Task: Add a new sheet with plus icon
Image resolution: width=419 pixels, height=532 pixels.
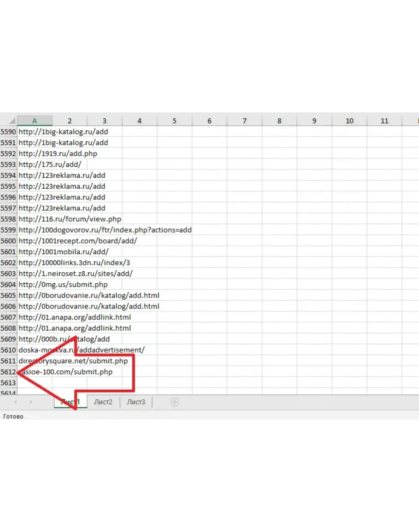Action: 175,402
